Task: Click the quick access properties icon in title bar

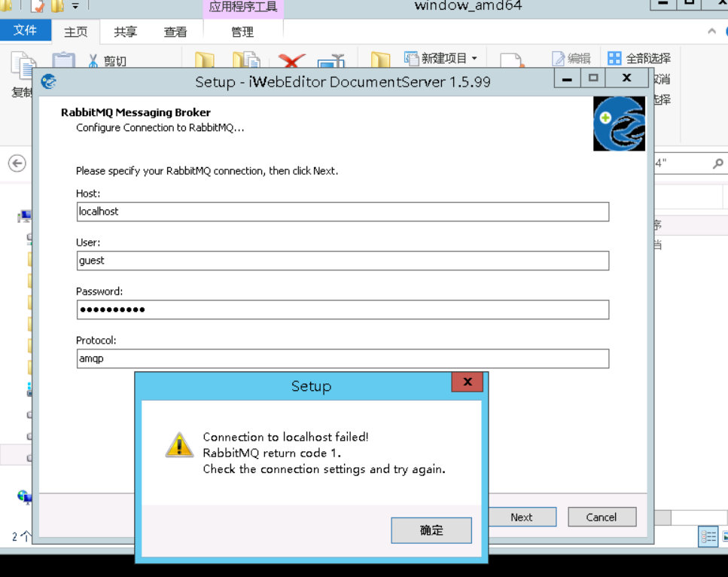Action: (37, 6)
